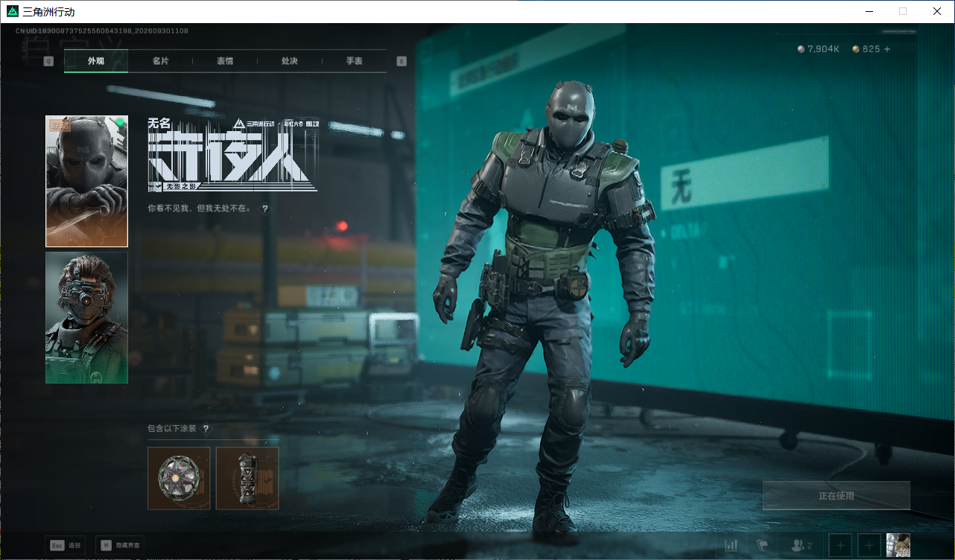Select the goggles operator skin card
The image size is (955, 560).
pyautogui.click(x=86, y=317)
